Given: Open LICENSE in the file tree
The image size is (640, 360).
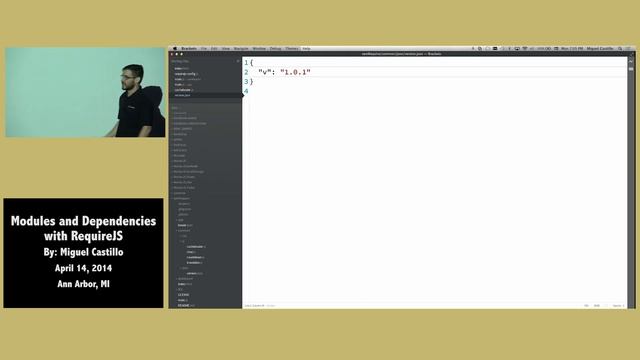Looking at the screenshot, I should click(x=183, y=295).
